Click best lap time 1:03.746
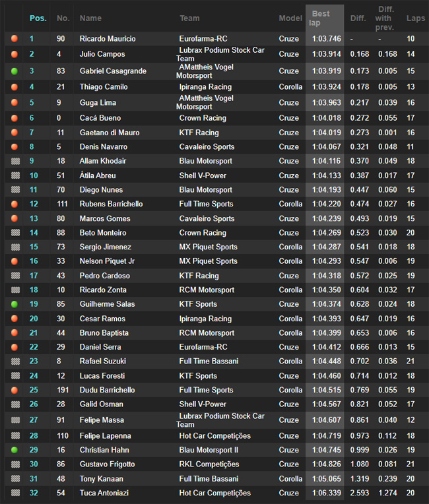The width and height of the screenshot is (429, 504). pyautogui.click(x=327, y=39)
